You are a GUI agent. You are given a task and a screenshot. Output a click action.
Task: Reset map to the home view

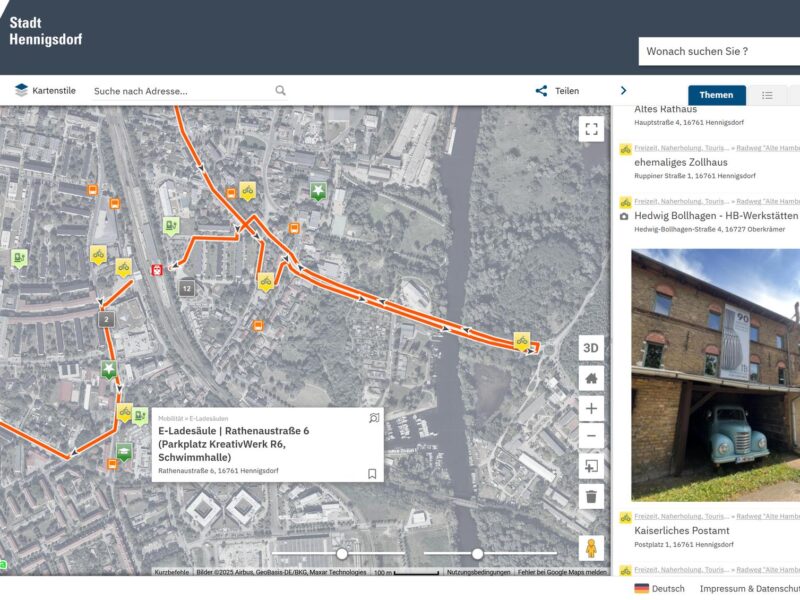point(591,378)
